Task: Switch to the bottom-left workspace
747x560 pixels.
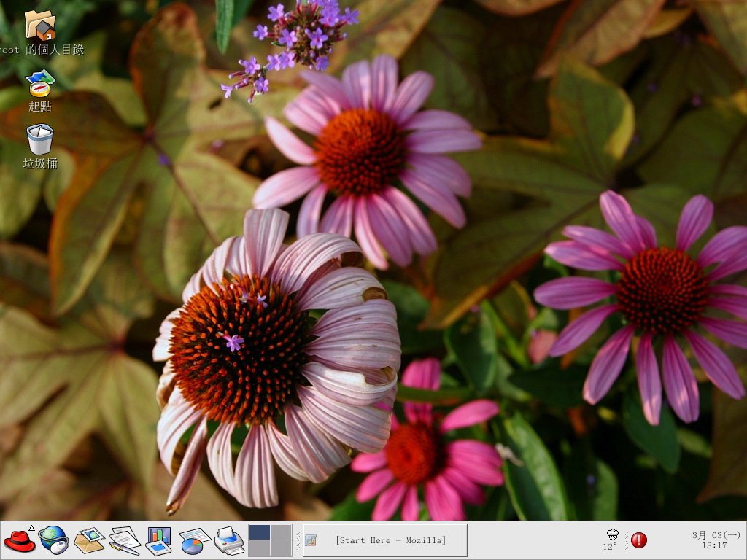Action: (x=260, y=548)
